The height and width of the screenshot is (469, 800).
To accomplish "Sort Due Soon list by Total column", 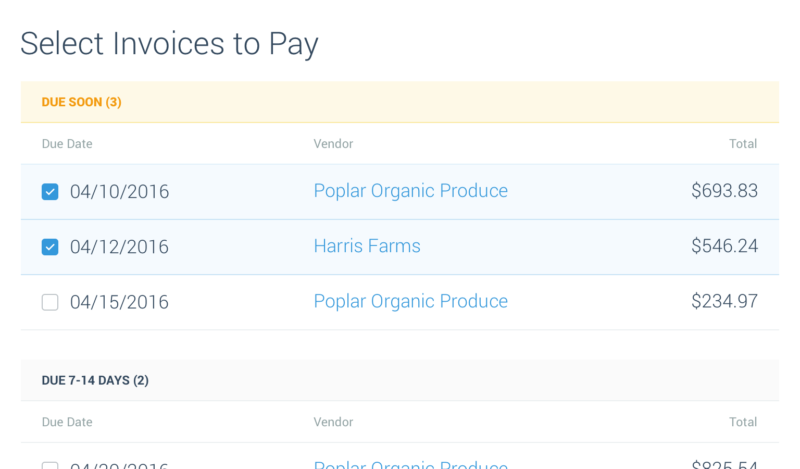I will coord(743,144).
